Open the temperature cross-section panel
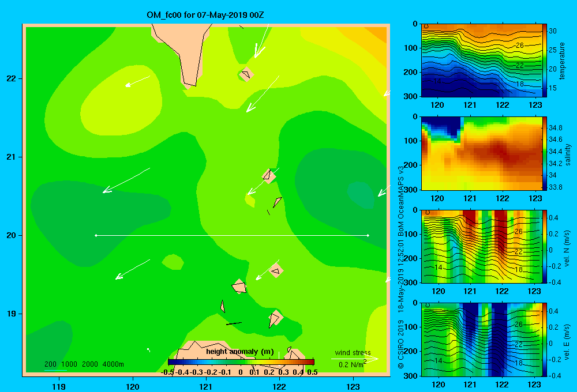 point(481,61)
